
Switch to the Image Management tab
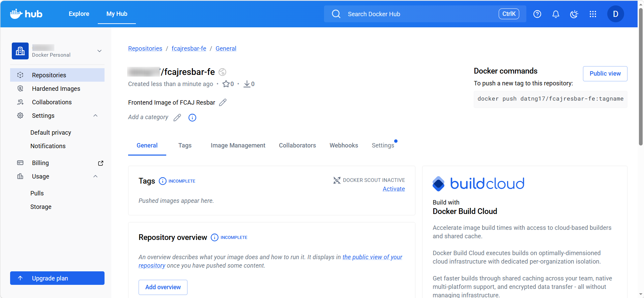238,145
